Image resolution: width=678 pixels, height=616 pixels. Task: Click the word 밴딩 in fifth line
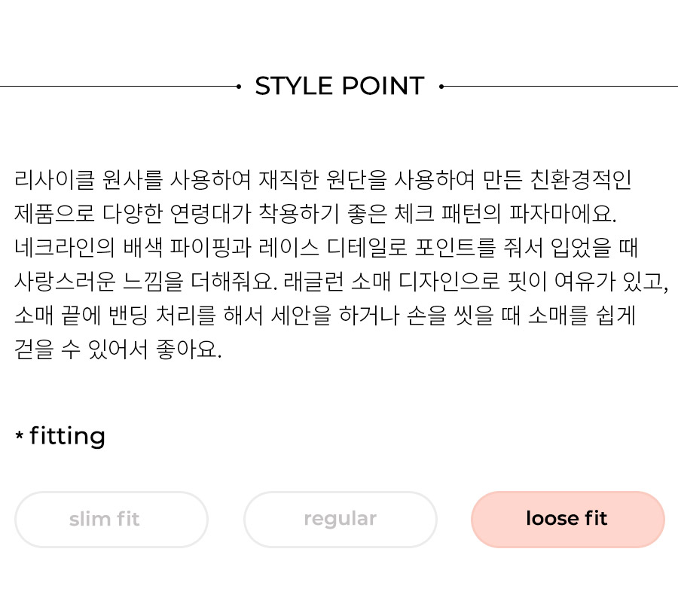click(128, 315)
